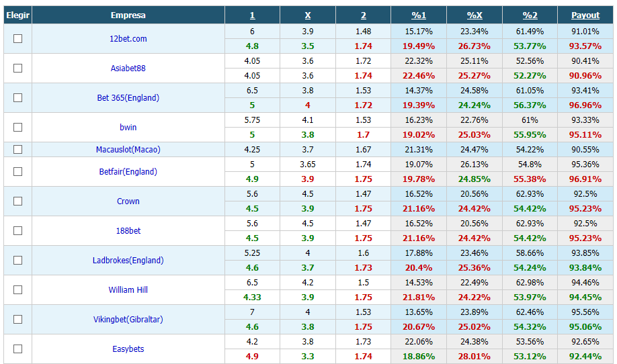Open the William Hill link
Image resolution: width=617 pixels, height=364 pixels.
128,289
